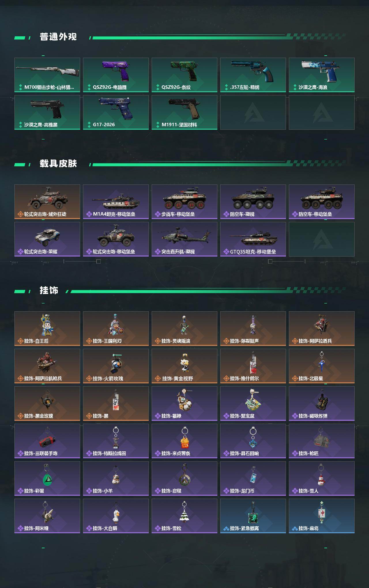Choose the 挂饰-彩蛋 green egg charm
The height and width of the screenshot is (588, 369).
point(47,478)
